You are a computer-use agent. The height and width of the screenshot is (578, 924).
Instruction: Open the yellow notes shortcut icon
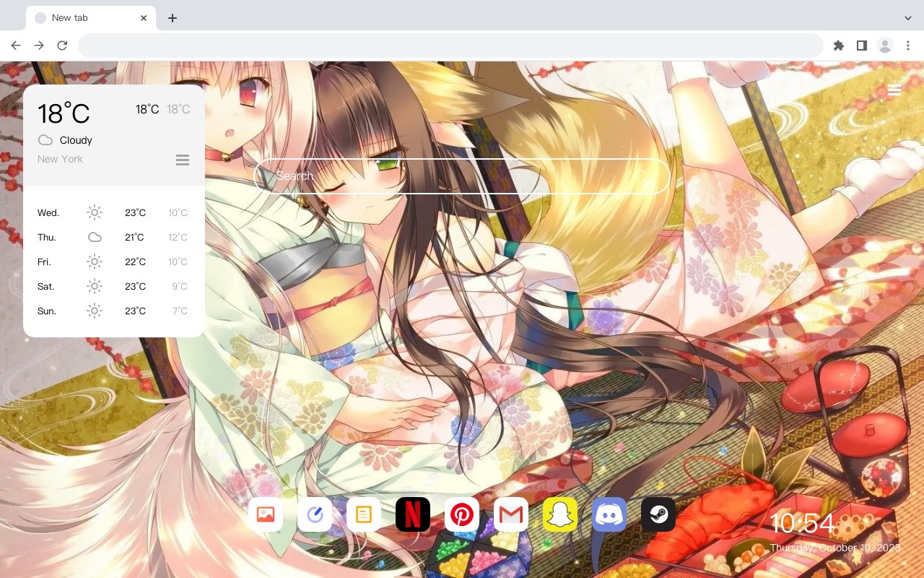364,514
